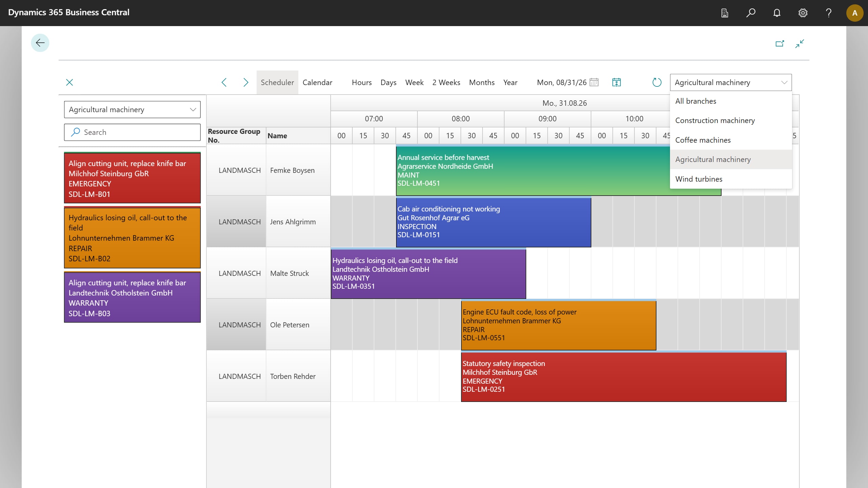This screenshot has height=488, width=868.
Task: Collapse the top-right Agricultural machinery dropdown
Action: (731, 82)
